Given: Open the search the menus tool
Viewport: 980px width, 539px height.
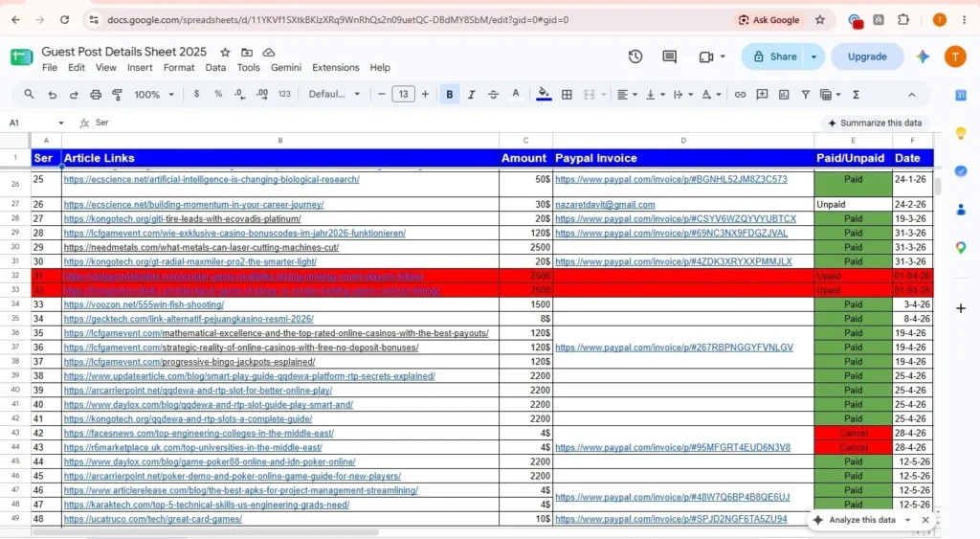Looking at the screenshot, I should tap(29, 95).
